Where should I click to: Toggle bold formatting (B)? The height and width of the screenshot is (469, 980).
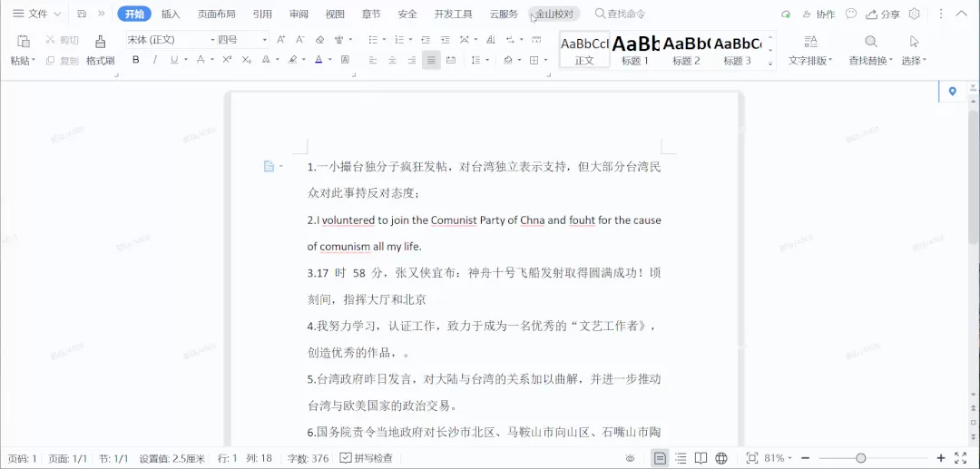pyautogui.click(x=135, y=60)
